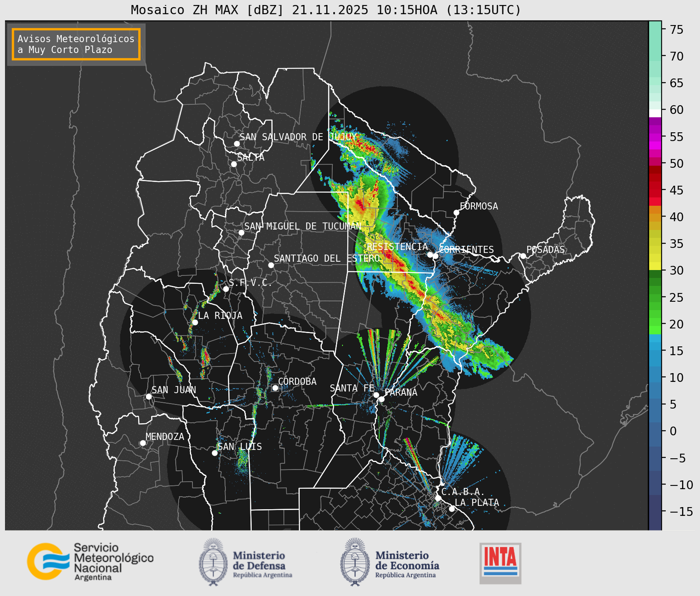This screenshot has height=596, width=700.
Task: Click the POSADAS city marker dot
Action: coord(523,256)
